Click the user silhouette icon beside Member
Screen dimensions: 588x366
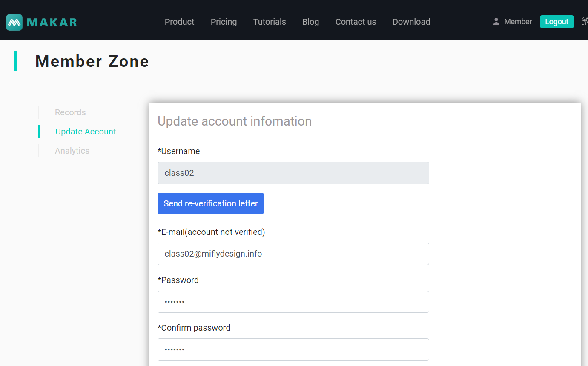tap(496, 22)
